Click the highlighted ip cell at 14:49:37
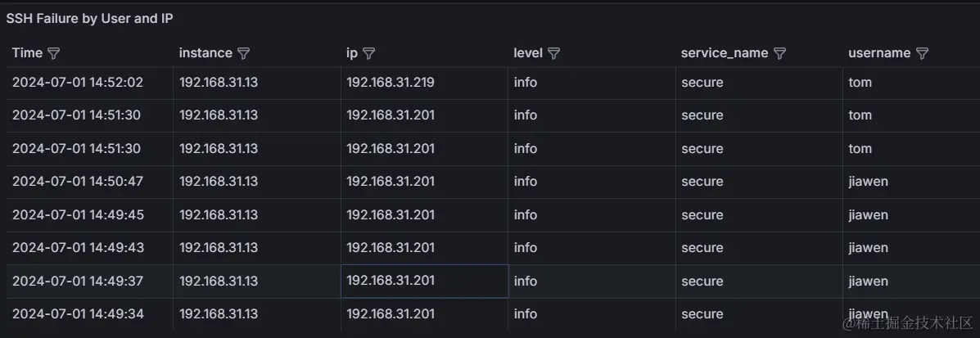Image resolution: width=980 pixels, height=338 pixels. pyautogui.click(x=391, y=281)
